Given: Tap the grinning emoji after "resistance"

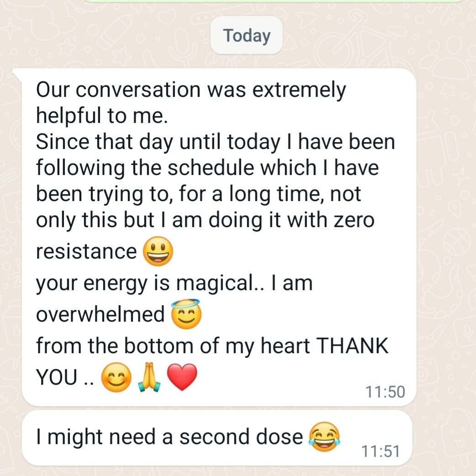Looking at the screenshot, I should [158, 251].
